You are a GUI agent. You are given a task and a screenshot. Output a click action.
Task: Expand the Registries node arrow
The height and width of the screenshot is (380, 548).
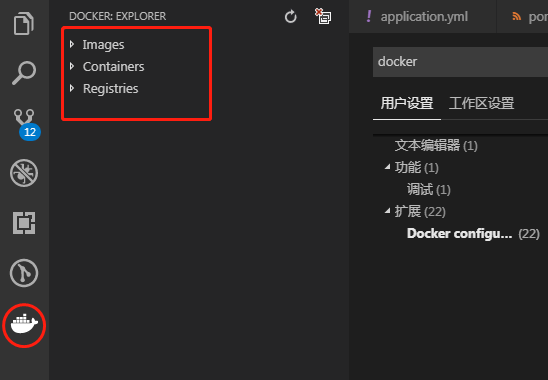pyautogui.click(x=72, y=88)
